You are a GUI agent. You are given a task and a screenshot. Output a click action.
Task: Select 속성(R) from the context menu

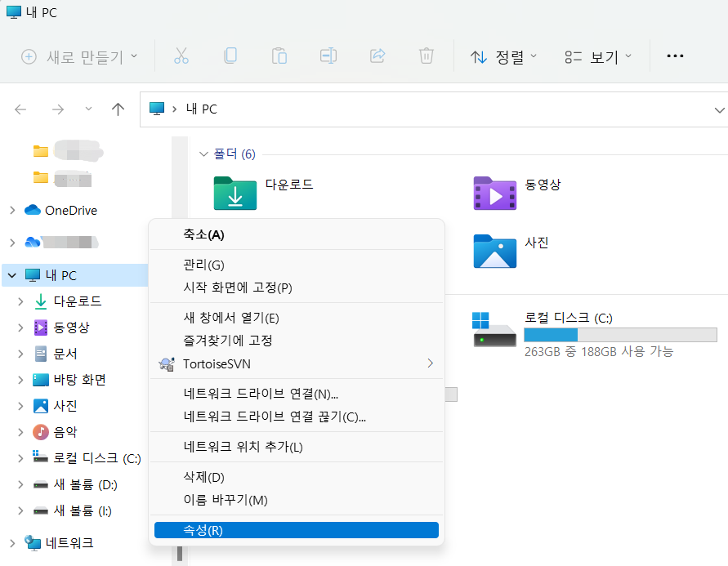click(296, 530)
